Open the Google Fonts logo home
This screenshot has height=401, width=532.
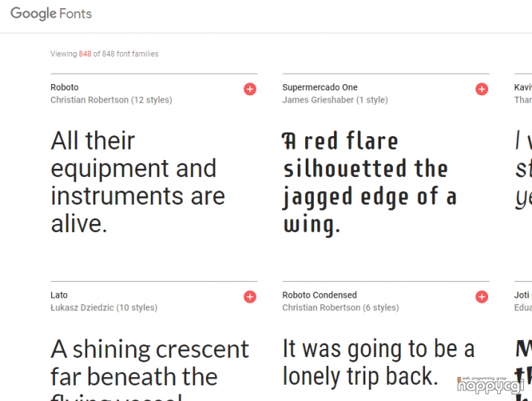pos(51,14)
